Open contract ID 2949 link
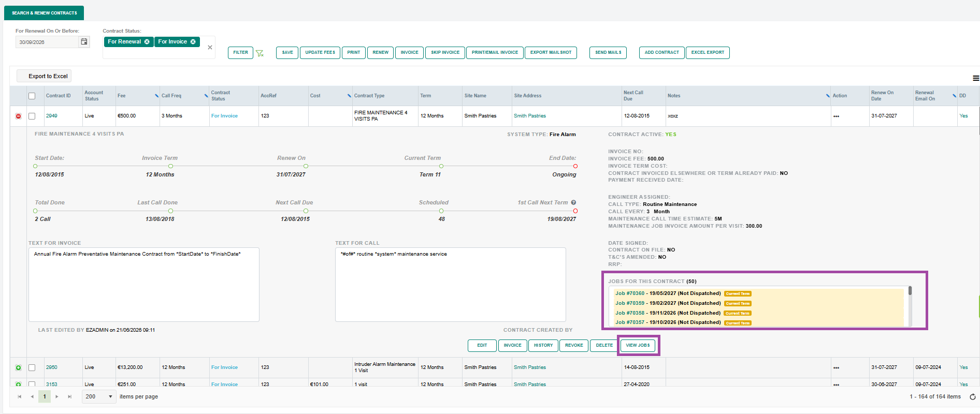Screen dimensions: 980x414 click(x=52, y=116)
